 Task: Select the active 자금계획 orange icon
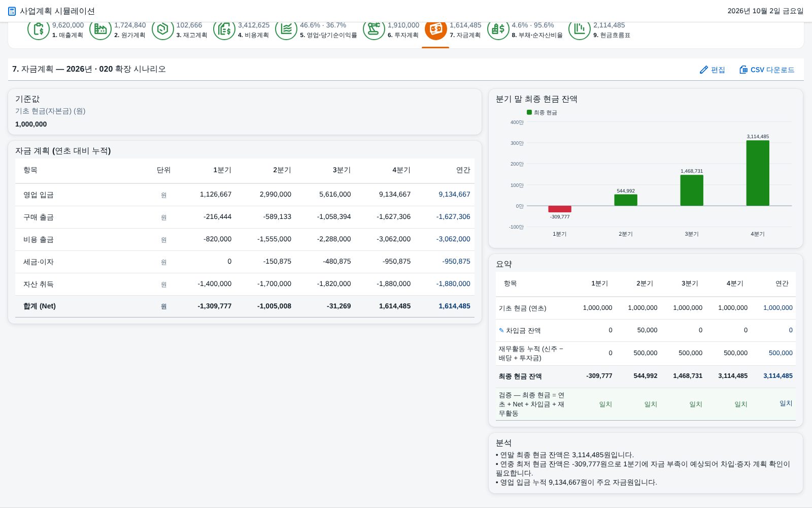click(x=436, y=29)
